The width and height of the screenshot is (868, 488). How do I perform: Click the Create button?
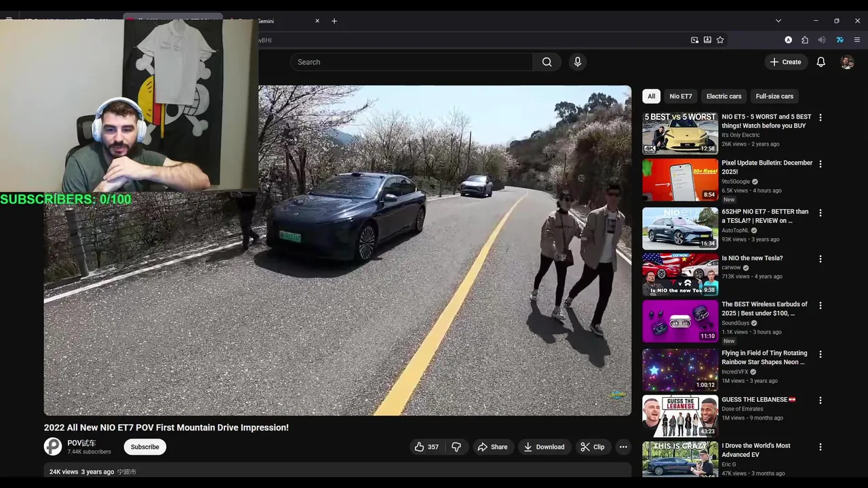pyautogui.click(x=785, y=62)
